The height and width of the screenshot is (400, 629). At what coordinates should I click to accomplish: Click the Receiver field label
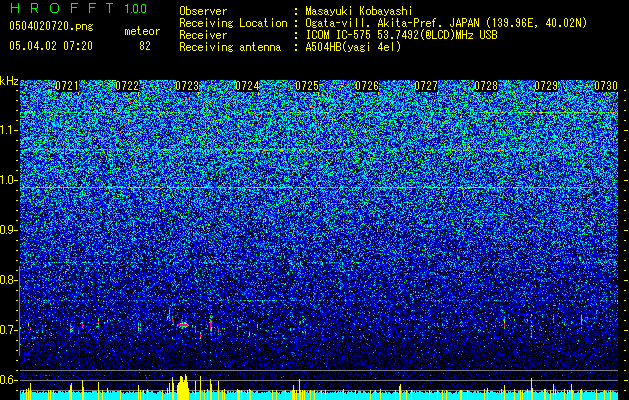click(203, 35)
